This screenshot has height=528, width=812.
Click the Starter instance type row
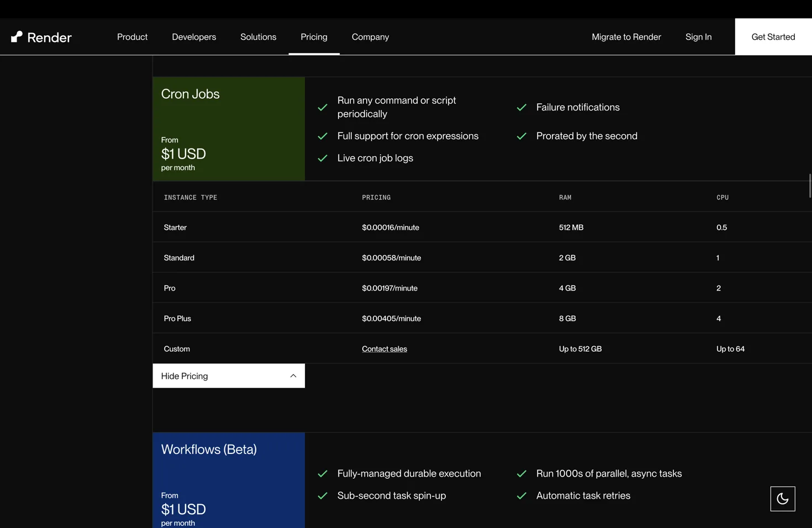[x=482, y=228]
